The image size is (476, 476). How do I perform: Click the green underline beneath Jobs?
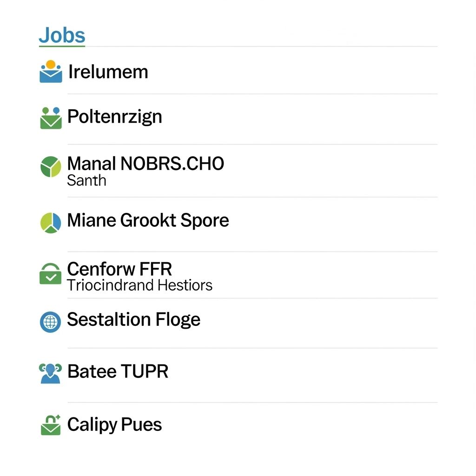tap(62, 46)
